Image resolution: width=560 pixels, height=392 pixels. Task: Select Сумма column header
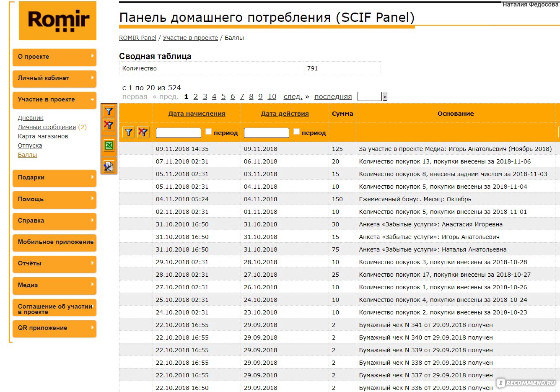(x=342, y=114)
